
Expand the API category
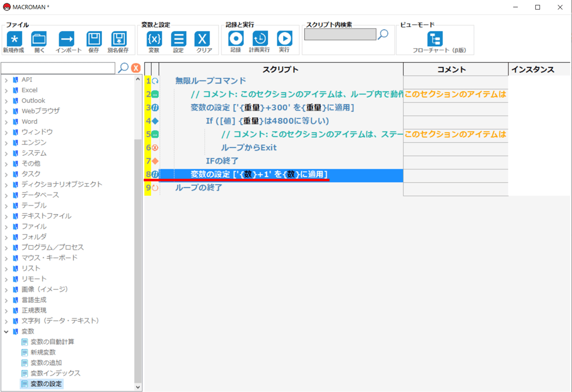[x=6, y=80]
